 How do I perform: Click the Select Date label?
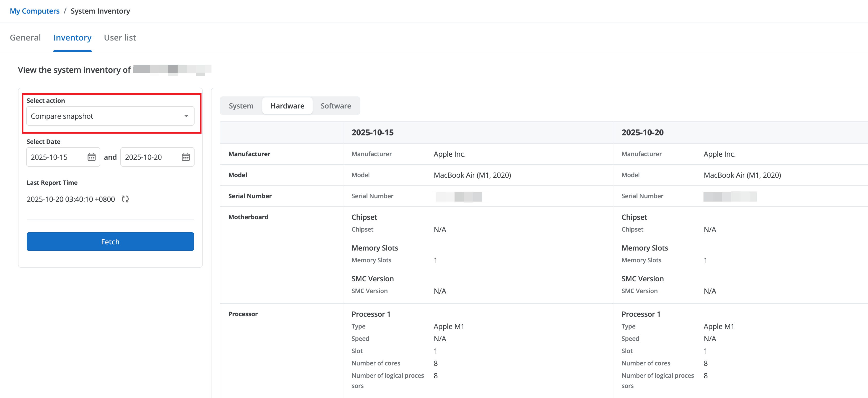coord(43,141)
